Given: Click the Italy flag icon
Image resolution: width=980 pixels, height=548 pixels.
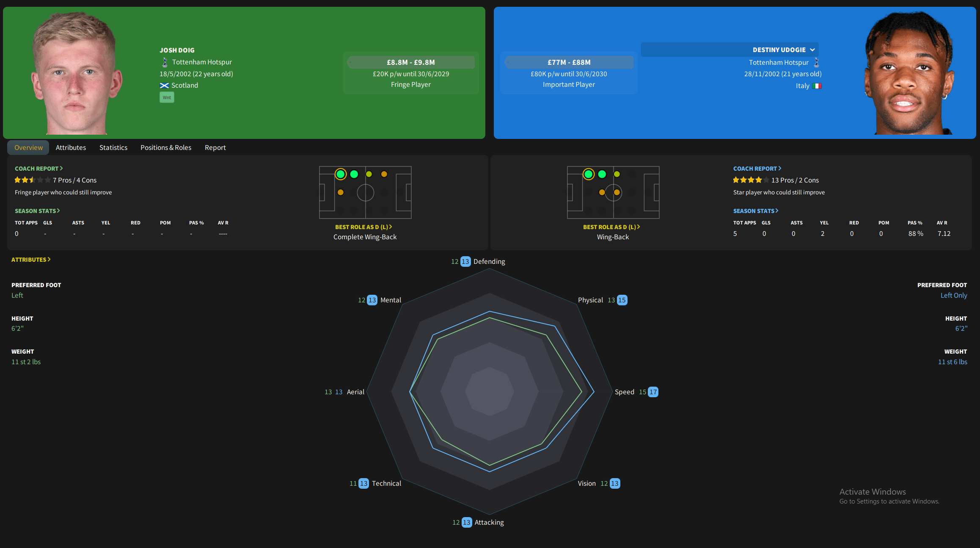Looking at the screenshot, I should click(x=817, y=86).
